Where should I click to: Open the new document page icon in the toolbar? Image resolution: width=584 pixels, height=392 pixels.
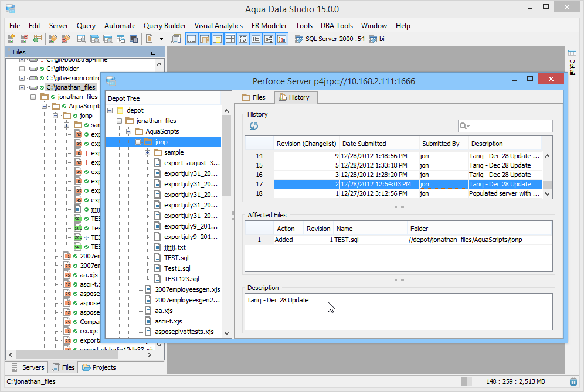149,39
